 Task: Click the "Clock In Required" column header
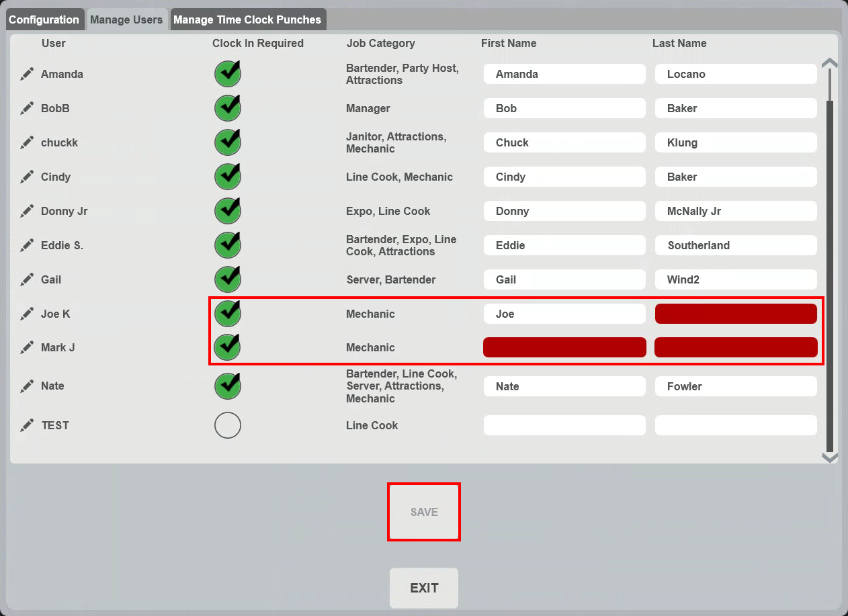point(258,43)
